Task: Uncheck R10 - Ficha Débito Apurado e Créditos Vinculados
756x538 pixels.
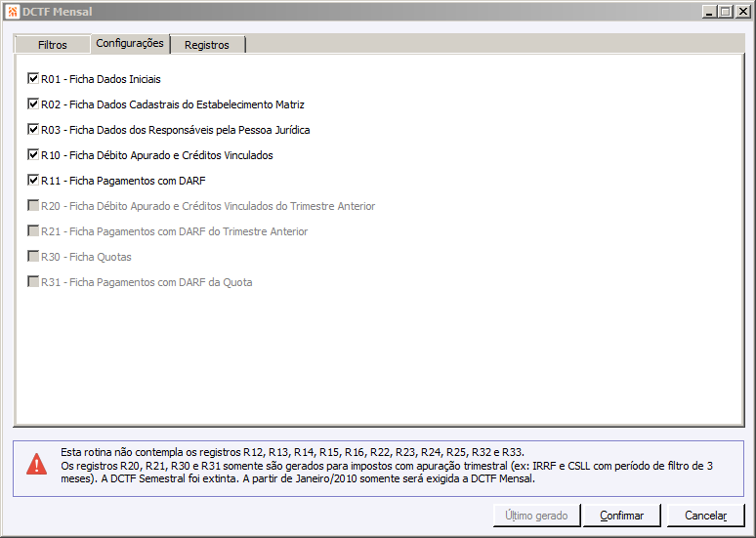Action: click(x=33, y=154)
